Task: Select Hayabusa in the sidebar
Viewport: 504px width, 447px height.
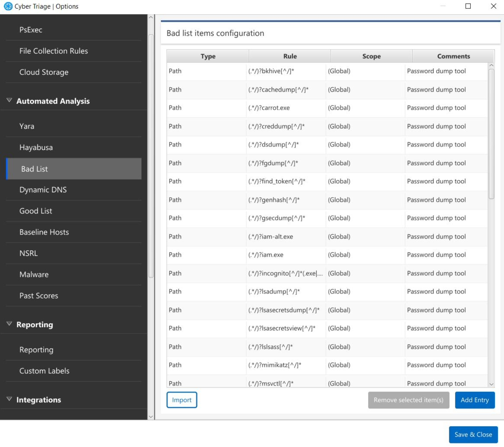Action: pyautogui.click(x=36, y=147)
